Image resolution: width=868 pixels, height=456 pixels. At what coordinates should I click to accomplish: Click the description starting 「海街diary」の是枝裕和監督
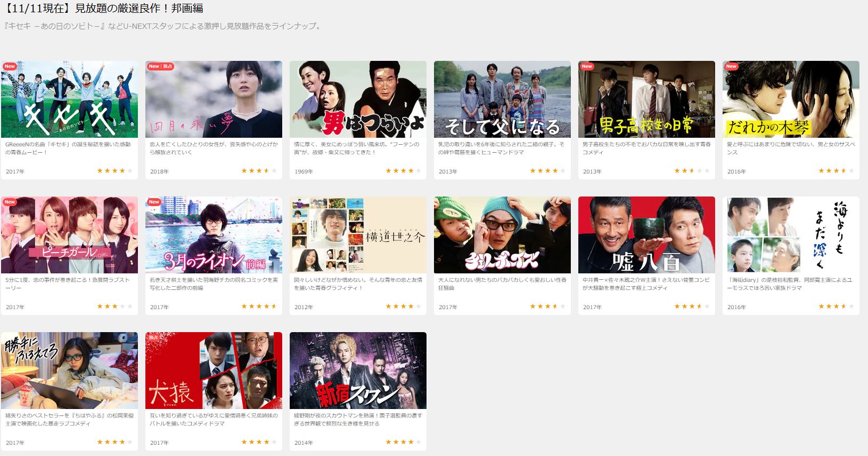point(789,284)
